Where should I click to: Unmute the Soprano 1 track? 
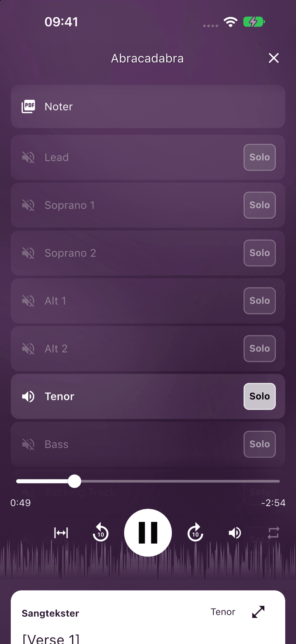[28, 205]
